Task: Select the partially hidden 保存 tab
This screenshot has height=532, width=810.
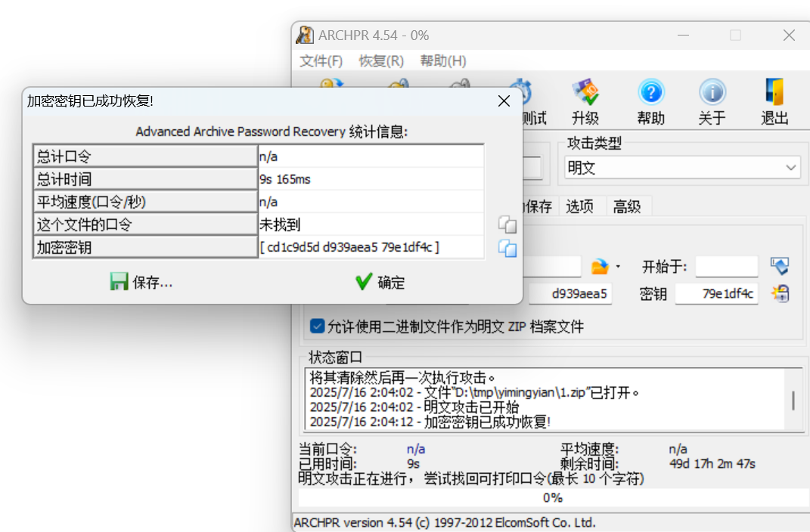Action: [538, 206]
